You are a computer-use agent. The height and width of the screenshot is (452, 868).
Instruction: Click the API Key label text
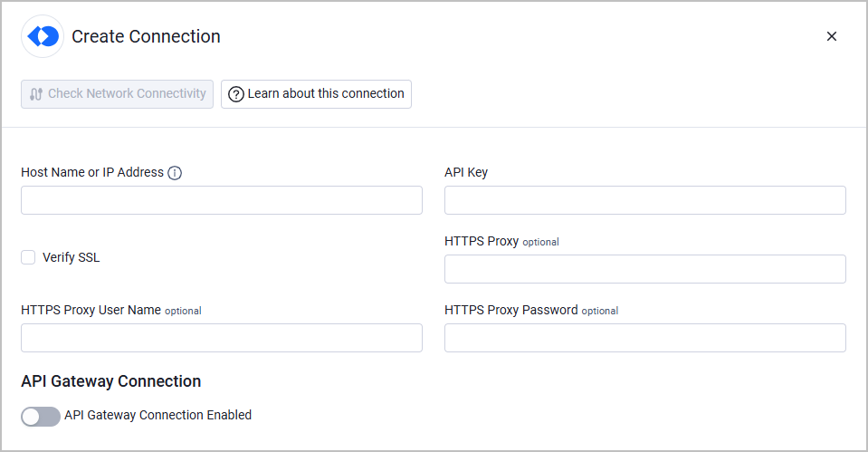466,172
